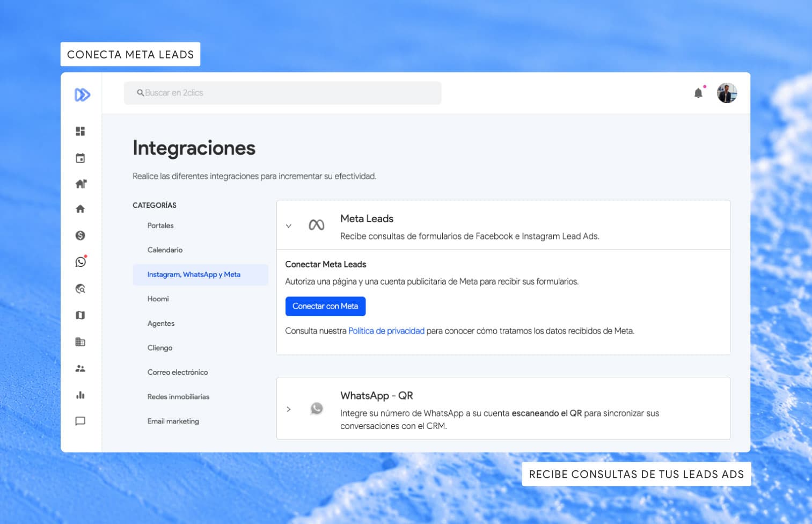This screenshot has width=812, height=524.
Task: Select the Redes inmobiliarias category
Action: click(178, 397)
